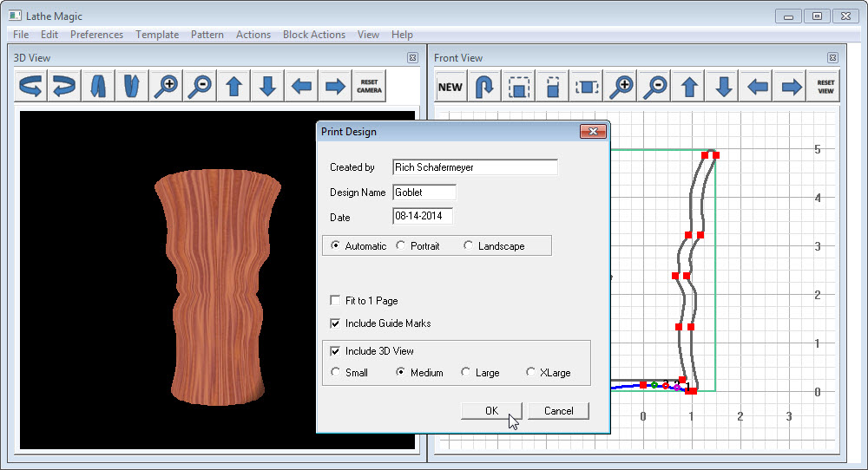Click OK to print the design
Screen dimensions: 868x470
(491, 411)
